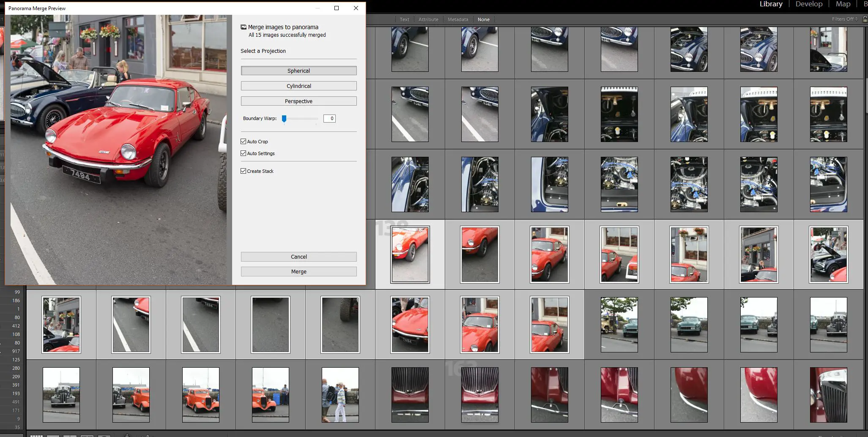This screenshot has height=437, width=868.
Task: Click the Boundary Warp value field
Action: [x=329, y=118]
